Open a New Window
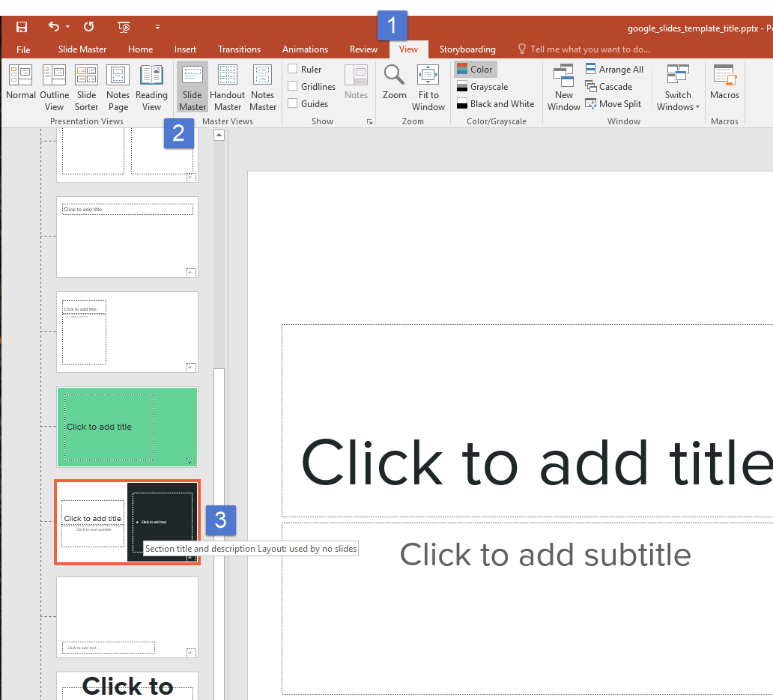773x700 pixels. pos(563,88)
